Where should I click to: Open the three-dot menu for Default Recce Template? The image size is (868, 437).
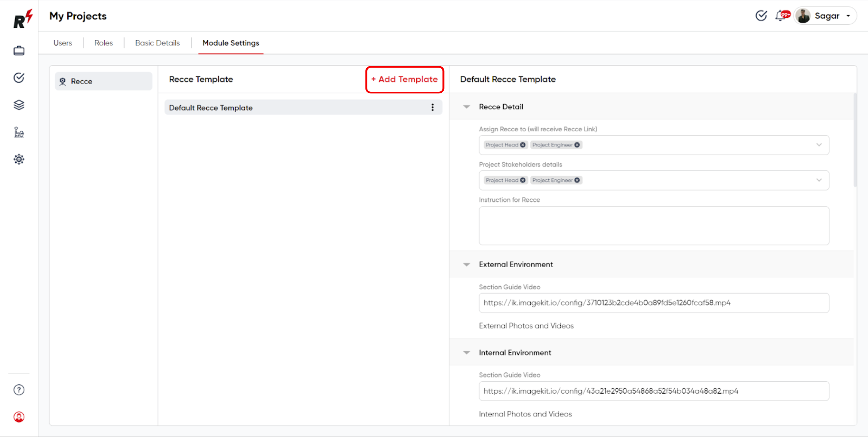[432, 107]
